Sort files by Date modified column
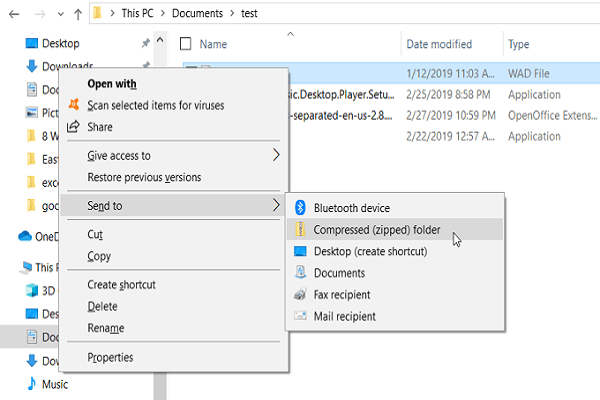The width and height of the screenshot is (600, 400). [439, 45]
